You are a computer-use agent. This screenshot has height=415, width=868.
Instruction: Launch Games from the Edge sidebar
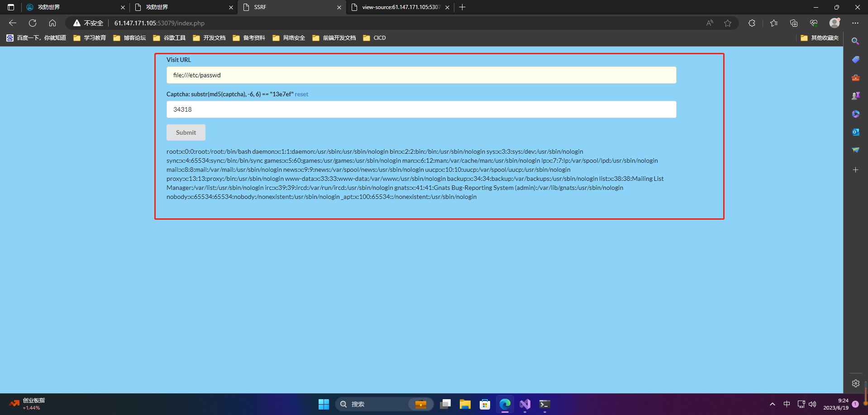tap(855, 95)
